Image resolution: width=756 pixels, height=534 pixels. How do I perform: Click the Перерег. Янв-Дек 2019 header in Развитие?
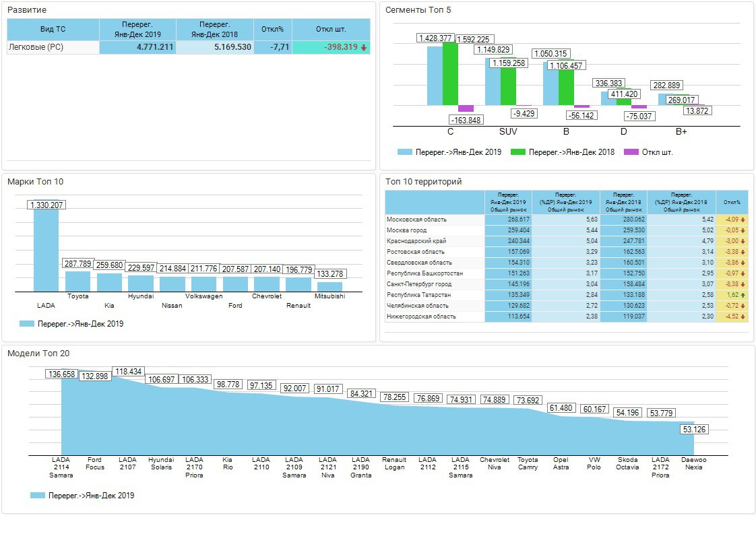pos(138,30)
